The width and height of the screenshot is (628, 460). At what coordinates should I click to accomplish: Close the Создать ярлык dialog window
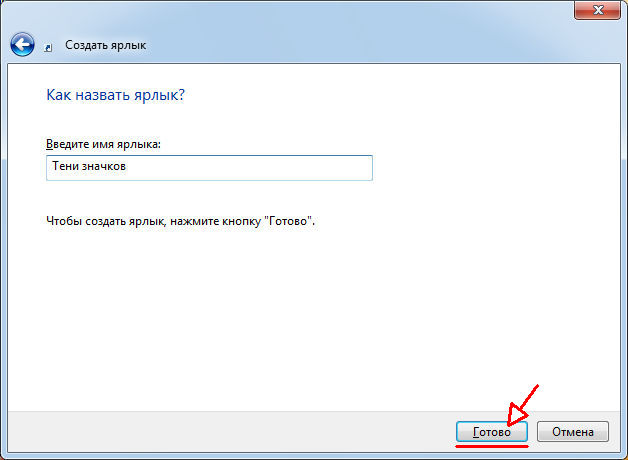[598, 10]
